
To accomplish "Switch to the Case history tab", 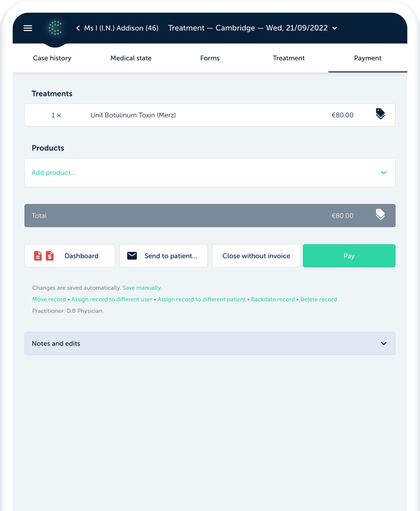I will click(x=52, y=58).
